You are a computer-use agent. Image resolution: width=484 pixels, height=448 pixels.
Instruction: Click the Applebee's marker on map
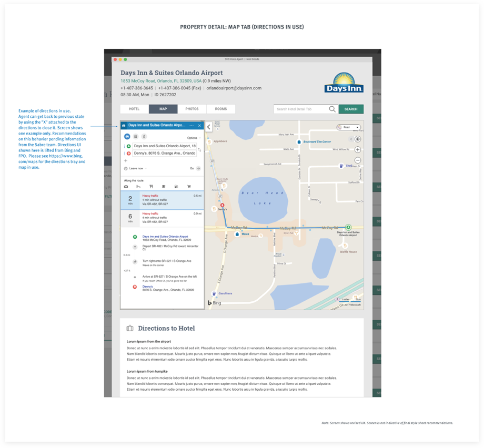[x=209, y=142]
